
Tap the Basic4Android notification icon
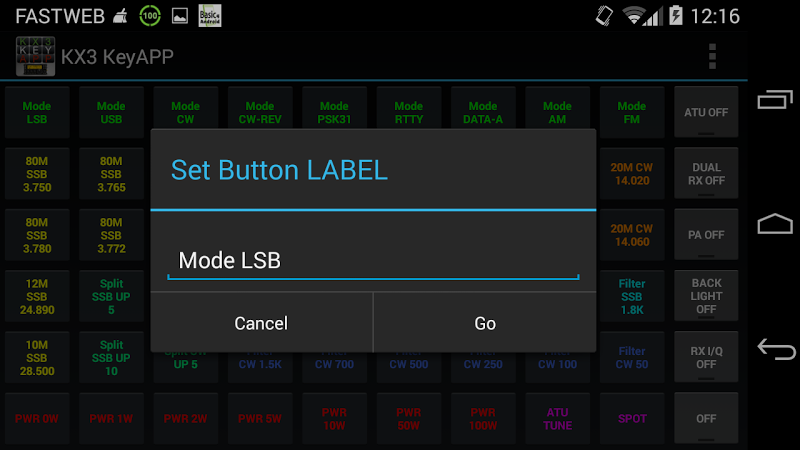pyautogui.click(x=210, y=16)
